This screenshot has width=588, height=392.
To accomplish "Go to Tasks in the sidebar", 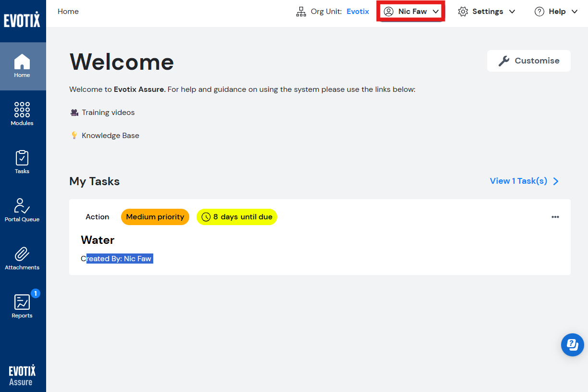I will click(23, 163).
